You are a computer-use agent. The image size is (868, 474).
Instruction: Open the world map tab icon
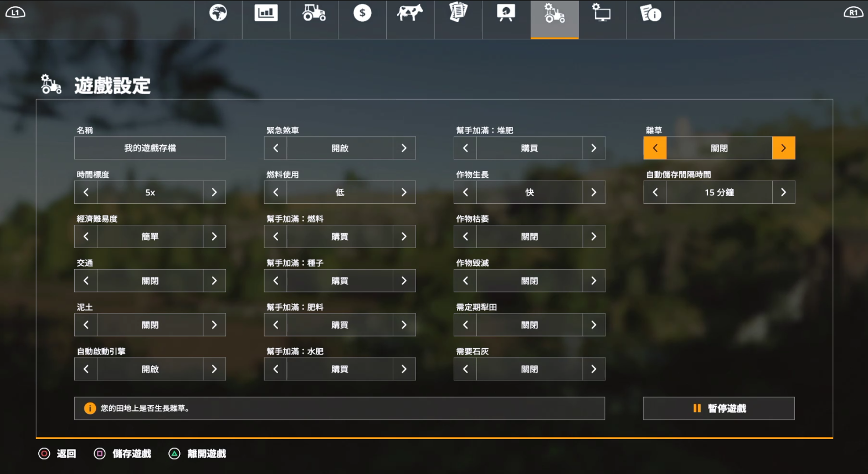click(218, 13)
